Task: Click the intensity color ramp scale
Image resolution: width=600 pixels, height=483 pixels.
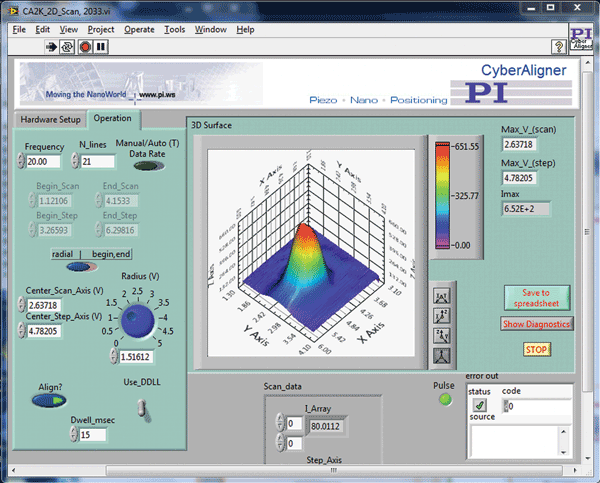Action: pos(442,196)
